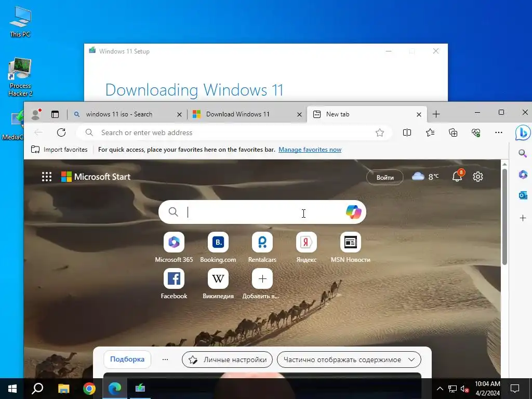Click the Microsoft Start search box

pos(262,212)
